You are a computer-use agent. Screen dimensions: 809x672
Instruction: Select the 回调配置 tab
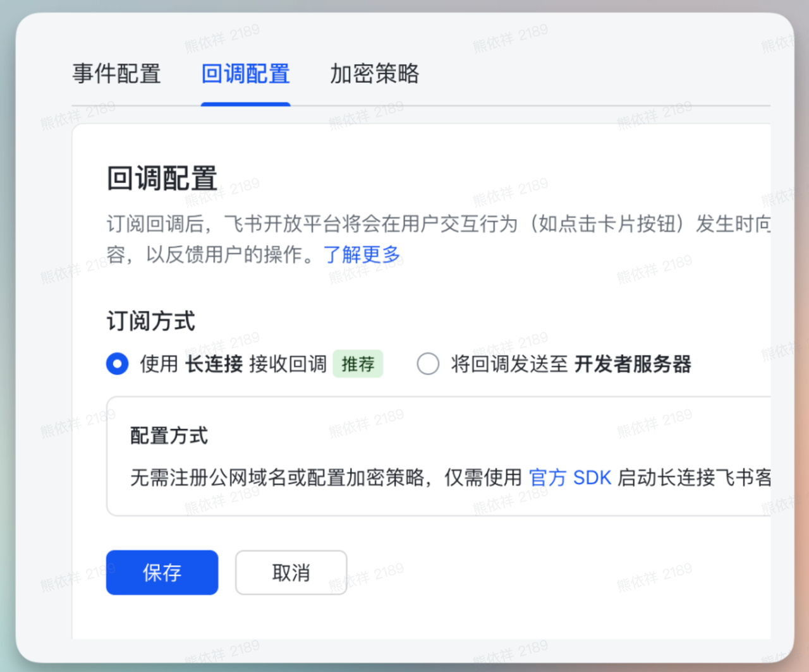(x=245, y=74)
